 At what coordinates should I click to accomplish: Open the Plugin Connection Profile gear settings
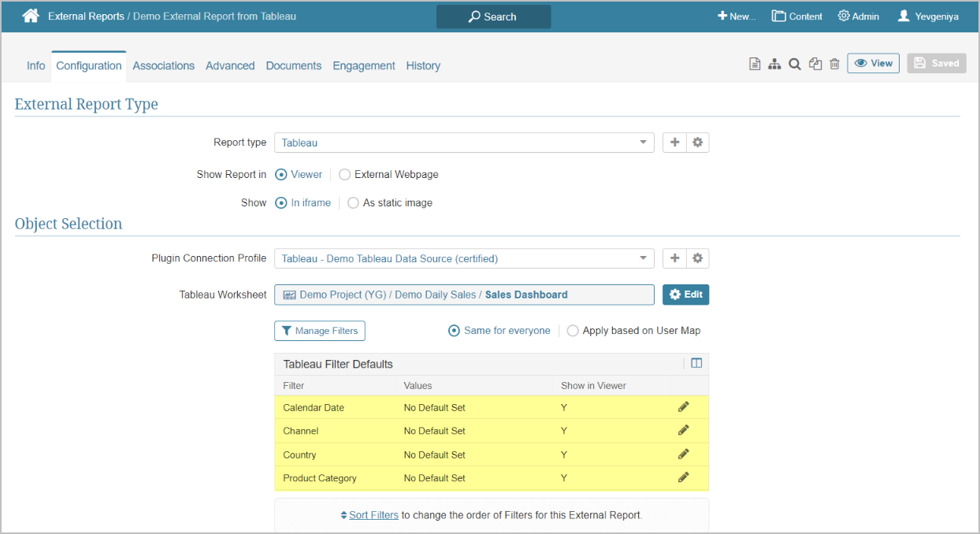click(x=697, y=258)
